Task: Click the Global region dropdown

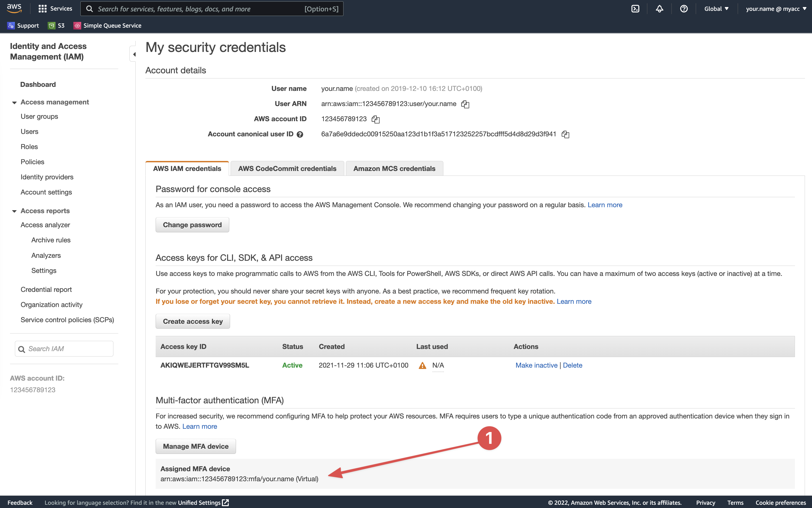Action: [716, 9]
